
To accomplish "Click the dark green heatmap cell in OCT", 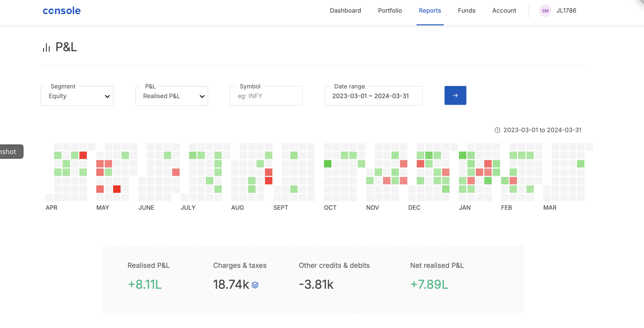I will [328, 164].
